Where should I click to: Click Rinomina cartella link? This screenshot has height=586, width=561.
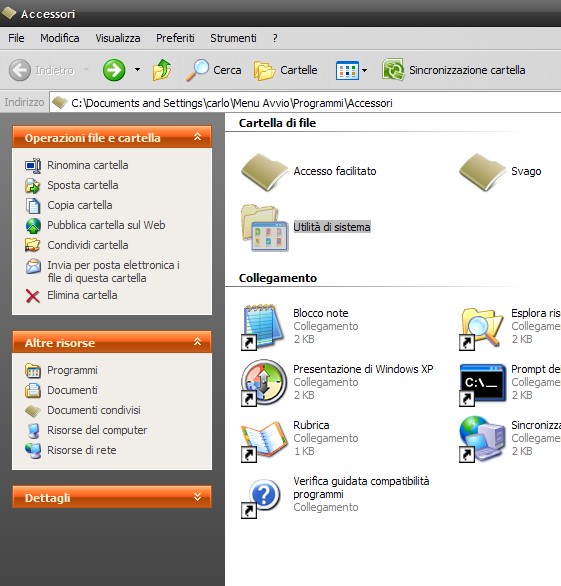(x=87, y=165)
